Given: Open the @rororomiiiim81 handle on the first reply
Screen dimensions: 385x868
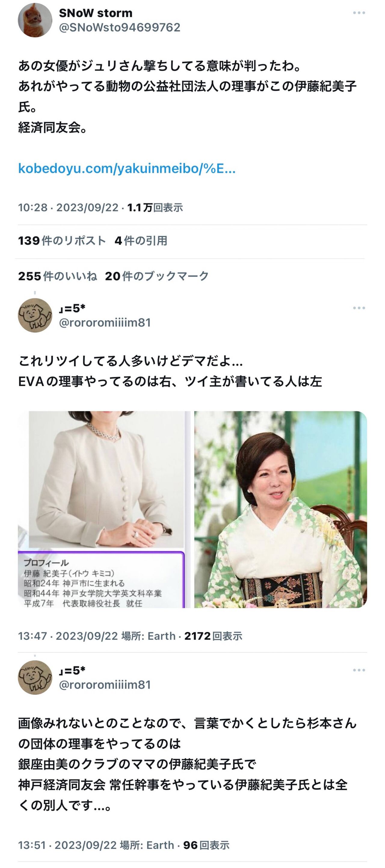Looking at the screenshot, I should point(105,322).
